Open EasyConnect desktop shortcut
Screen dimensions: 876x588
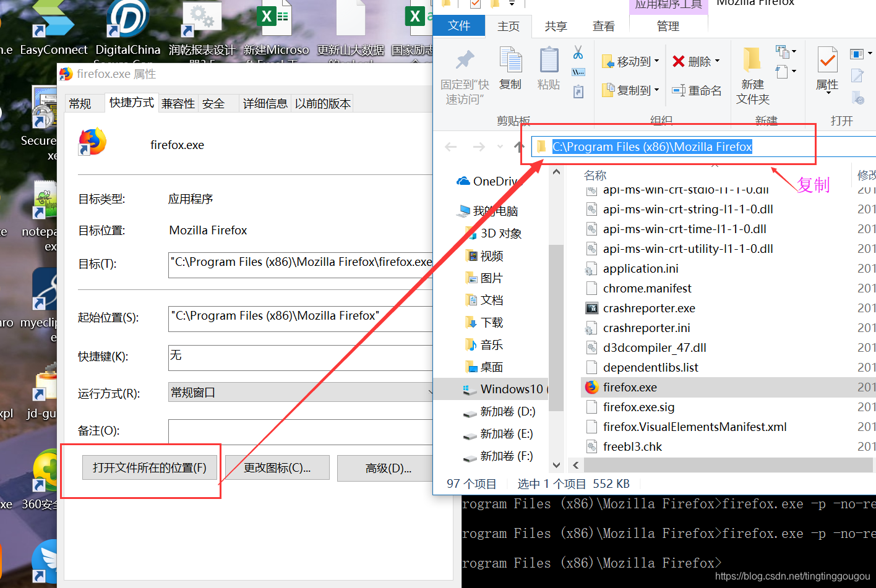(54, 28)
